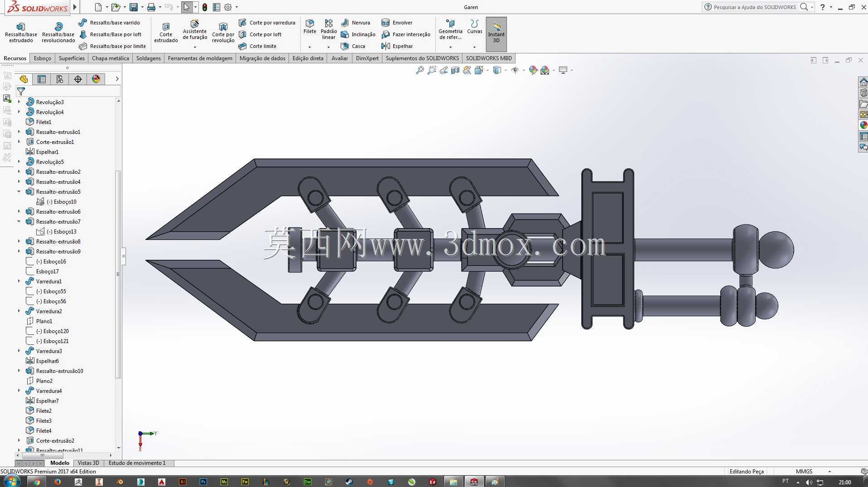868x487 pixels.
Task: Click the feature tree vertical scrollbar
Action: pyautogui.click(x=118, y=274)
